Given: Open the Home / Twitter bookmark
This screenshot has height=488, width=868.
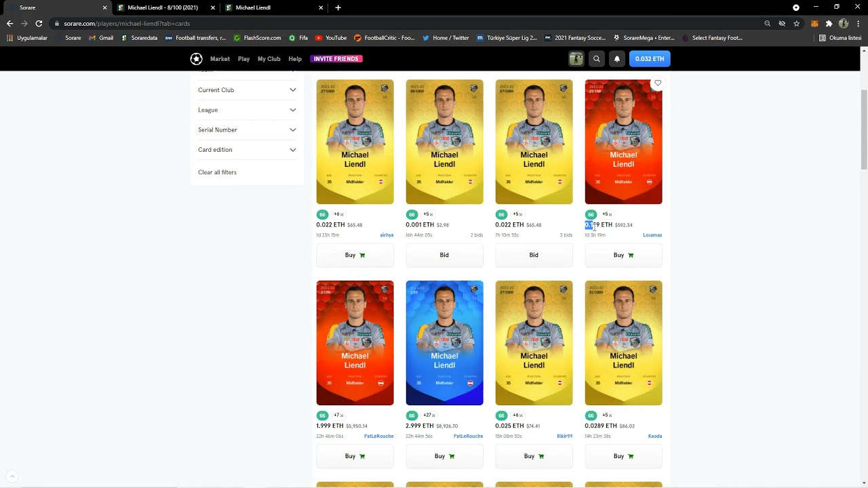Looking at the screenshot, I should coord(446,38).
